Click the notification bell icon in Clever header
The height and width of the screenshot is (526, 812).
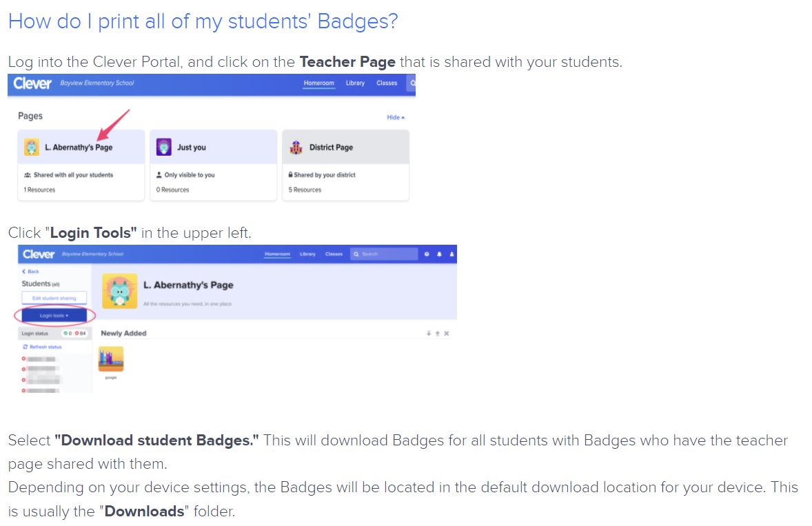(439, 254)
